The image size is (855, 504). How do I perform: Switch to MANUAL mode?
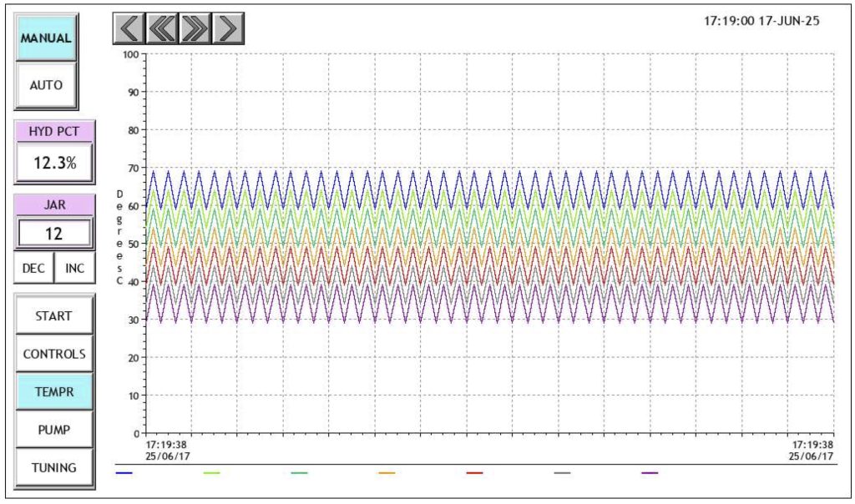(x=47, y=38)
